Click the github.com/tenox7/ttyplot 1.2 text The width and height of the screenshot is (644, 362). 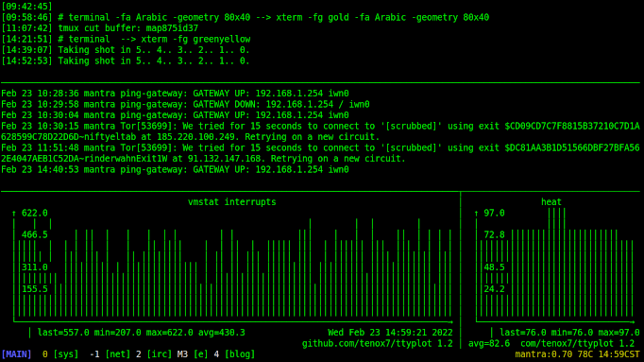point(378,343)
